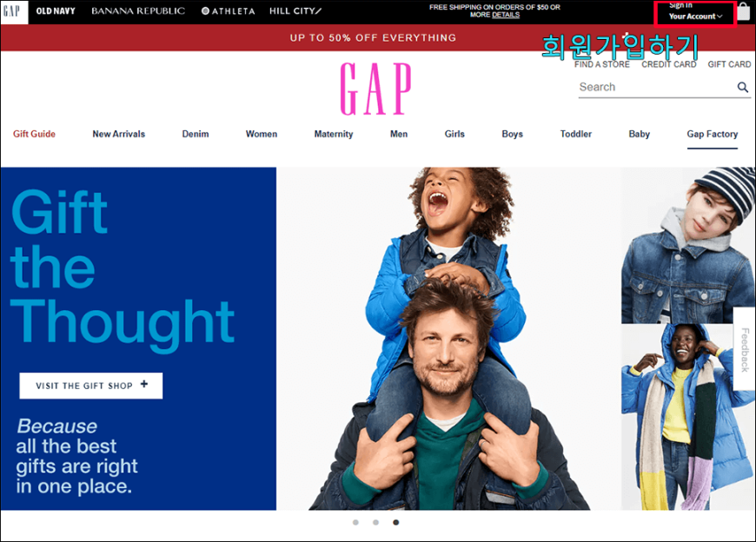Open the 50% off everything banner
This screenshot has width=756, height=542.
pyautogui.click(x=373, y=37)
